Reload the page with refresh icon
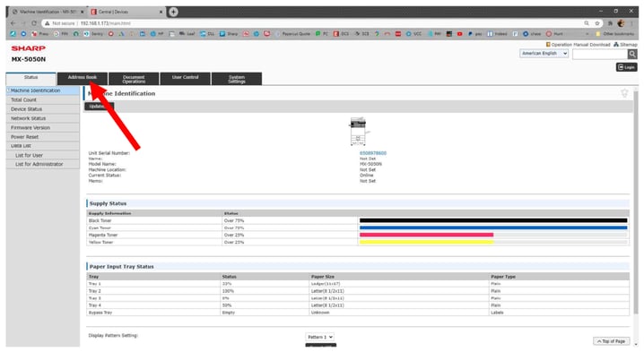 pos(34,23)
